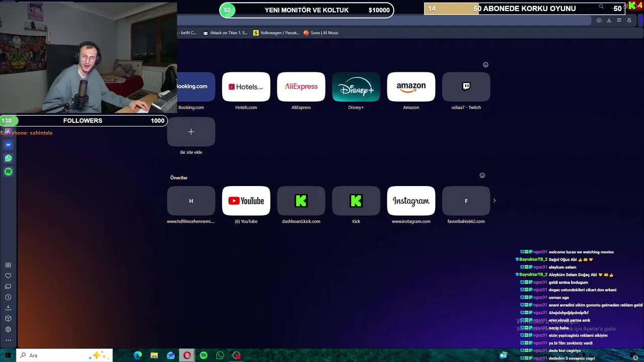Open the toolbar downloads arrow icon
644x362 pixels.
coord(609,20)
